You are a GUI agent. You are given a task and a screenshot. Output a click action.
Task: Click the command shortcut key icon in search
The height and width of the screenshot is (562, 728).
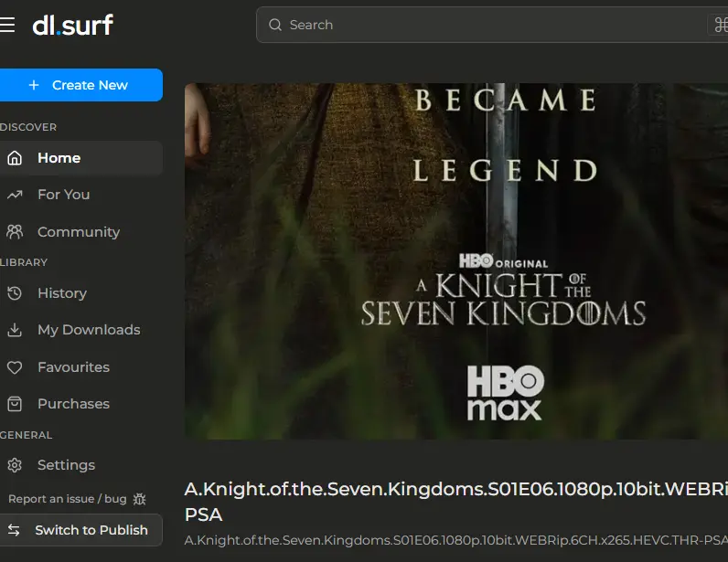pos(721,25)
